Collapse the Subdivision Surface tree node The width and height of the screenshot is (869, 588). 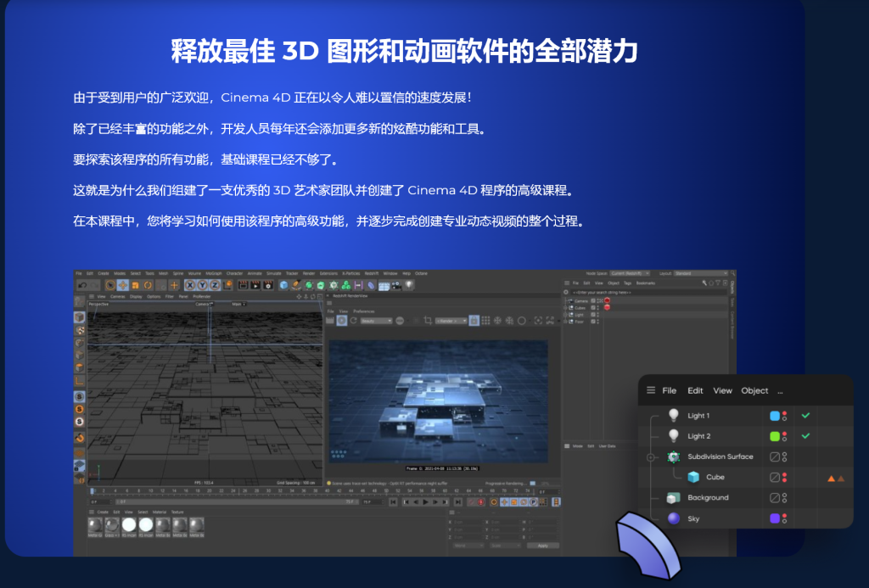[651, 457]
